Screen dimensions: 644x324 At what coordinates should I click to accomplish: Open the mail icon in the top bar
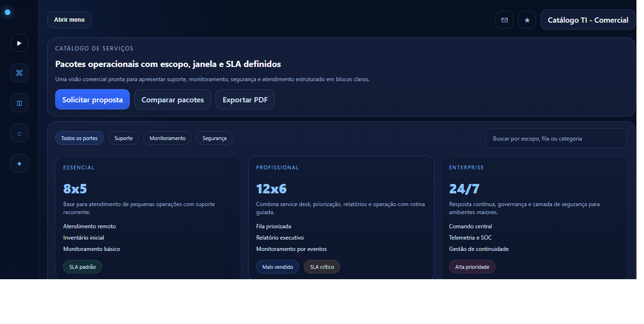504,20
